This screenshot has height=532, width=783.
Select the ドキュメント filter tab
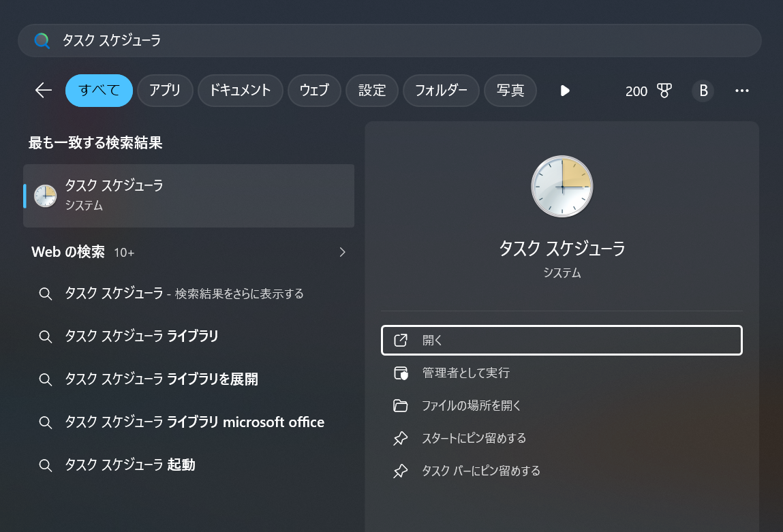tap(240, 90)
